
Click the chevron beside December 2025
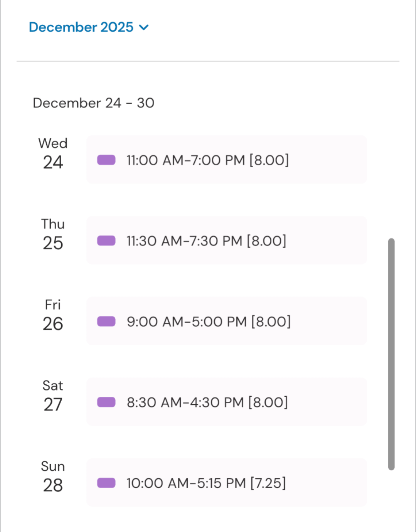[144, 27]
